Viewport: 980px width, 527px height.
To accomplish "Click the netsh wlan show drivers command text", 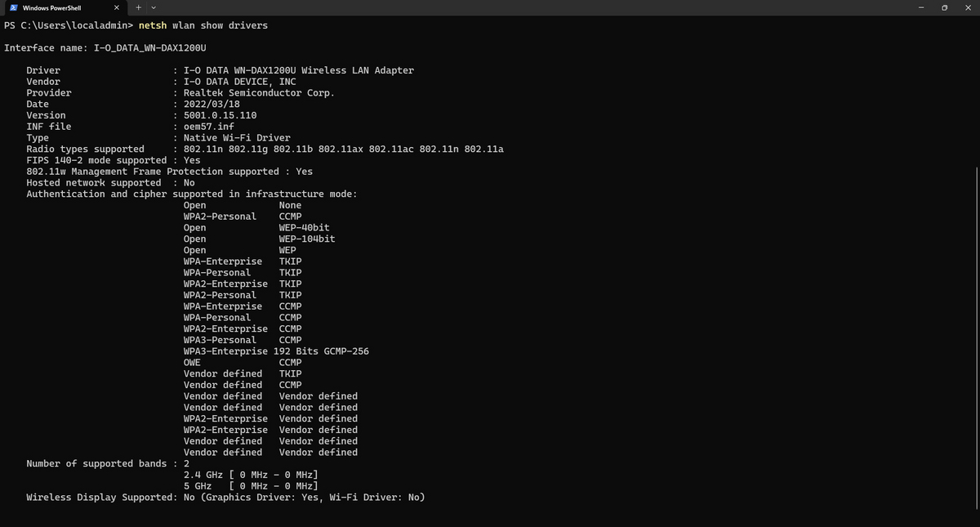I will tap(204, 25).
